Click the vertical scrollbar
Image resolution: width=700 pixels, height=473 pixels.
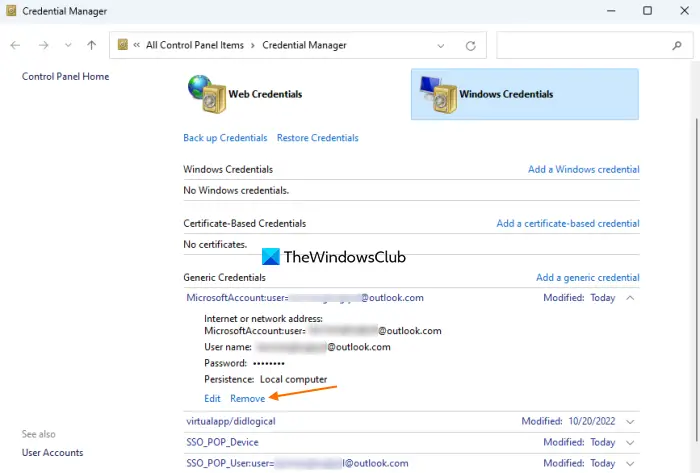(696, 279)
